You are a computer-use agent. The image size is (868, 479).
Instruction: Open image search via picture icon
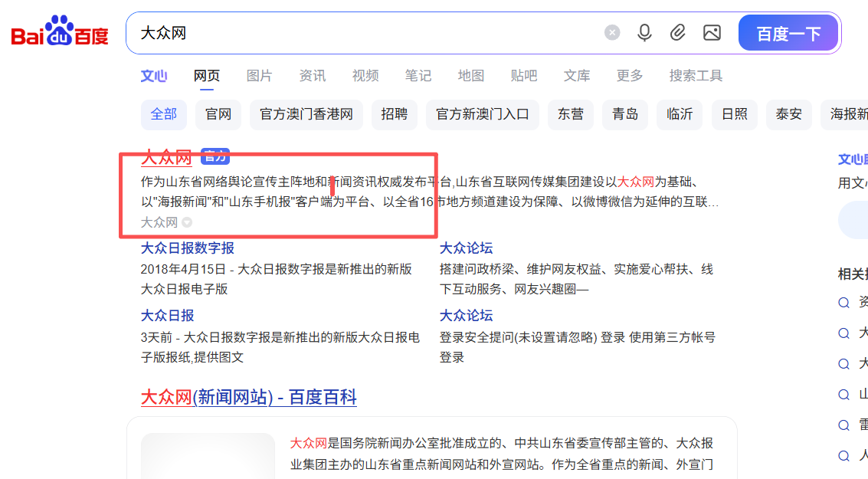(x=712, y=33)
